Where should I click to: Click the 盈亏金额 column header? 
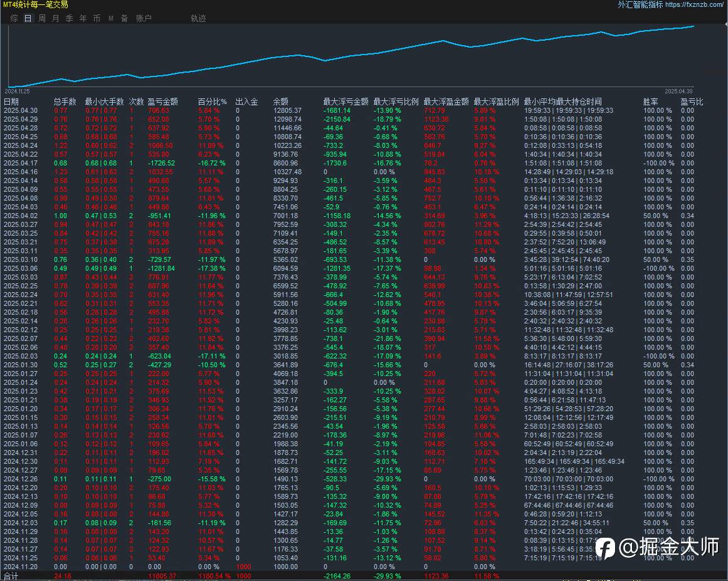[x=162, y=102]
